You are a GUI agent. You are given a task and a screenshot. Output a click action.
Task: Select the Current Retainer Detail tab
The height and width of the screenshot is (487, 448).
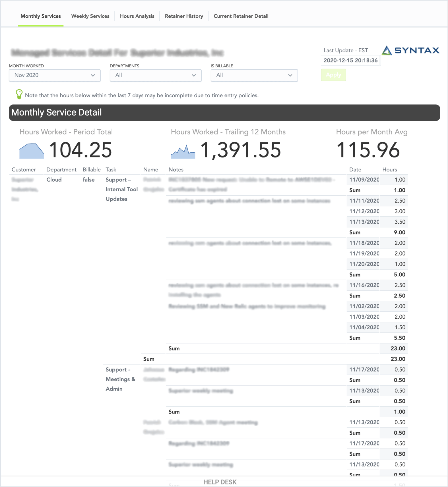click(241, 16)
